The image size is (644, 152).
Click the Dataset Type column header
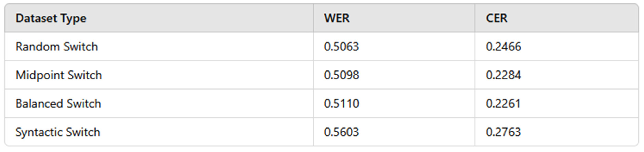(51, 18)
